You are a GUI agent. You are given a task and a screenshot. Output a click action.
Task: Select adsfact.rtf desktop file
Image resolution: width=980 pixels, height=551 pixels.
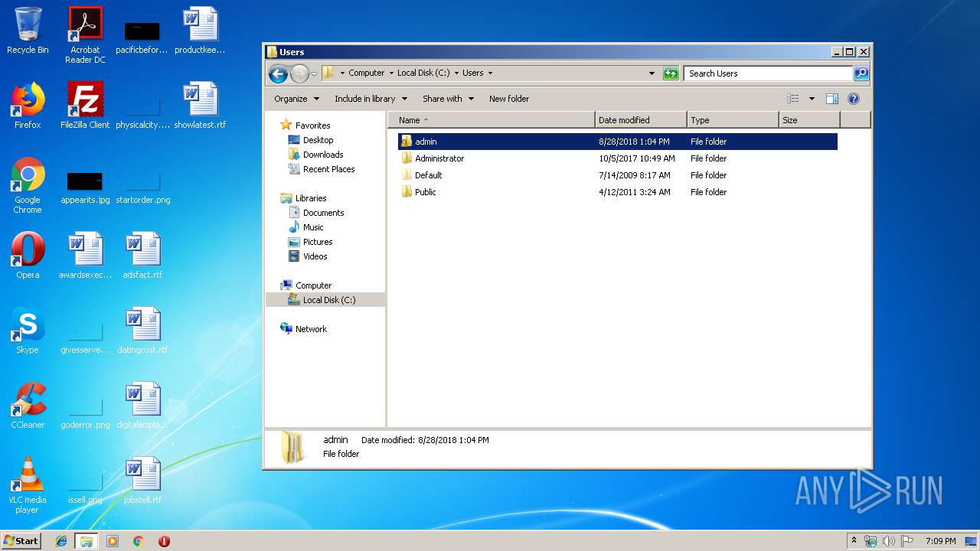point(142,256)
